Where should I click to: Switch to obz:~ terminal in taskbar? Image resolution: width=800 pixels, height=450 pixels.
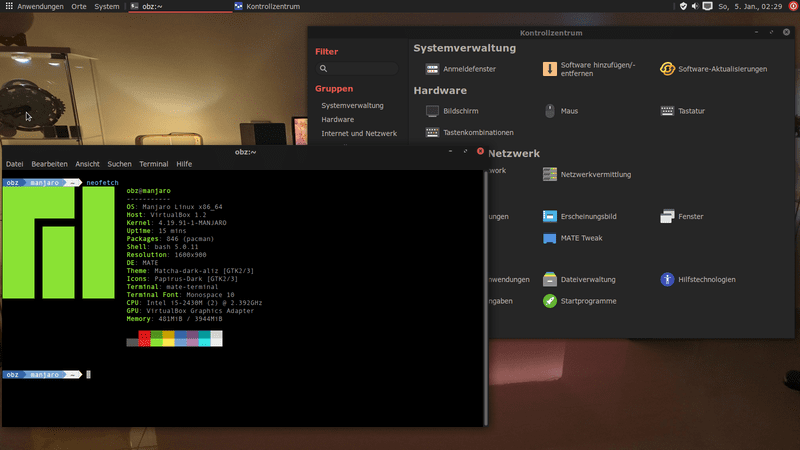(x=180, y=6)
